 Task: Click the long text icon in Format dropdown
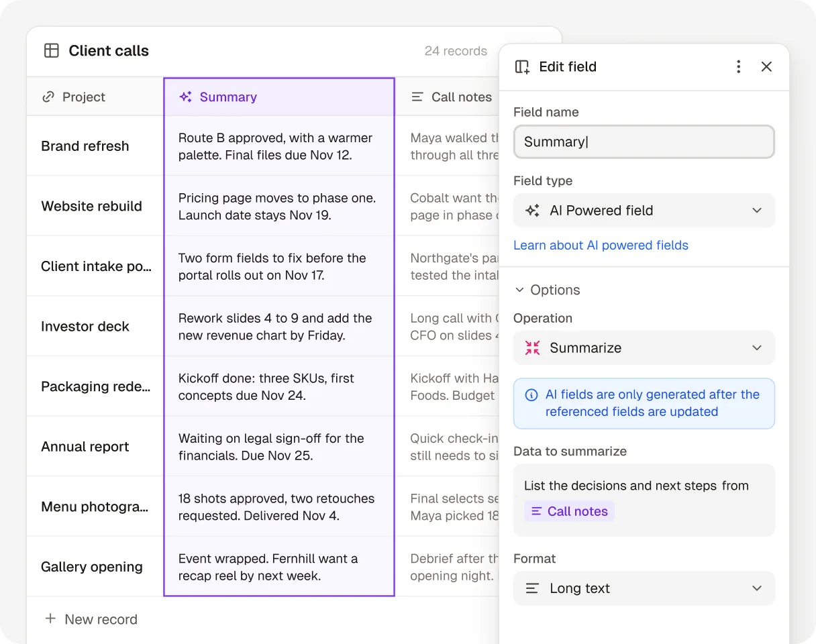[x=532, y=588]
